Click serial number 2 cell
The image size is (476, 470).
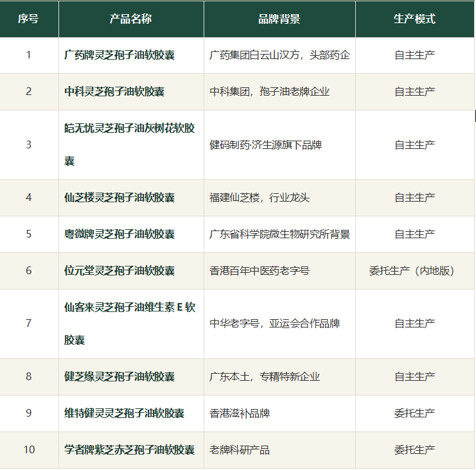point(28,92)
